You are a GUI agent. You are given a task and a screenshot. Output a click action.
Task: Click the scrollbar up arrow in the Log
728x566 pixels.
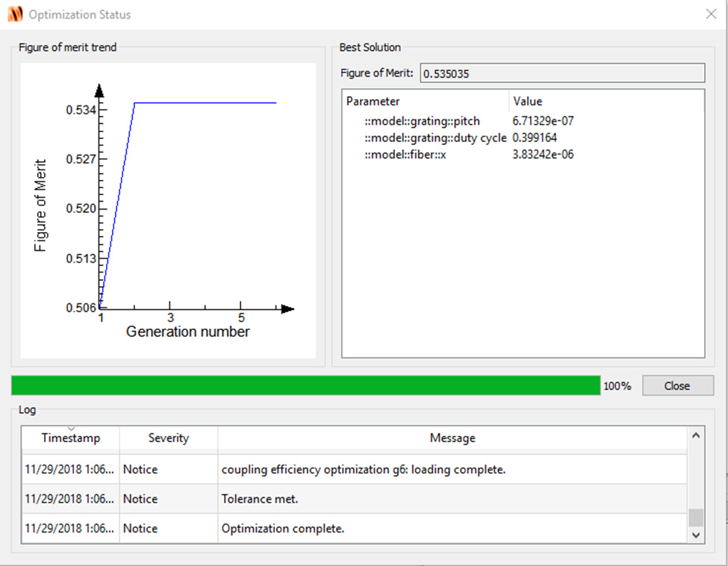tap(695, 434)
